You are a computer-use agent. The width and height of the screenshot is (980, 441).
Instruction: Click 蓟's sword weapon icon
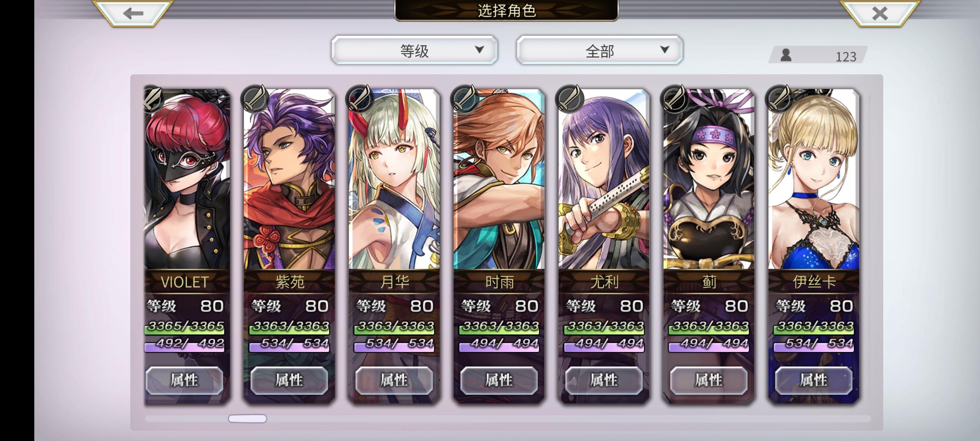(674, 99)
